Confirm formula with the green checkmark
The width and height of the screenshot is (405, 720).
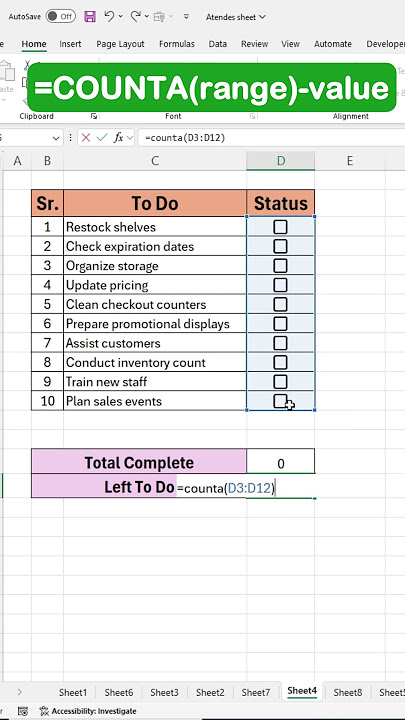pos(102,138)
